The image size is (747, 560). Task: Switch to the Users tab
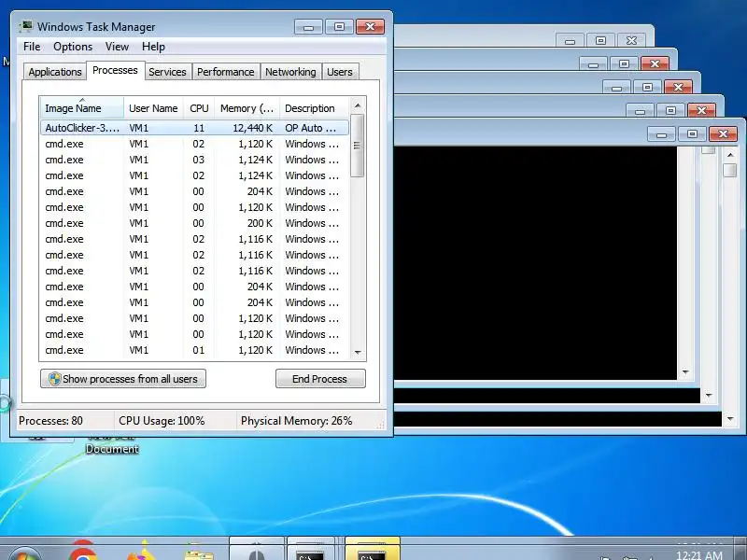[340, 72]
